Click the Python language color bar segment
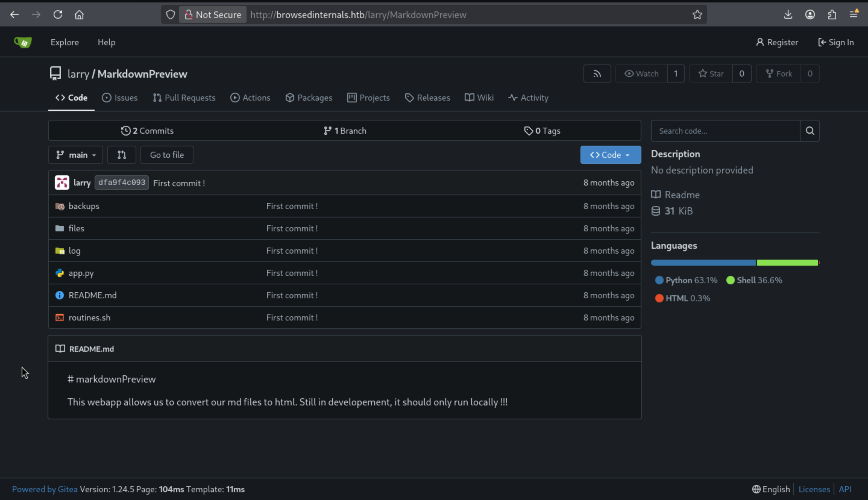 pos(703,263)
